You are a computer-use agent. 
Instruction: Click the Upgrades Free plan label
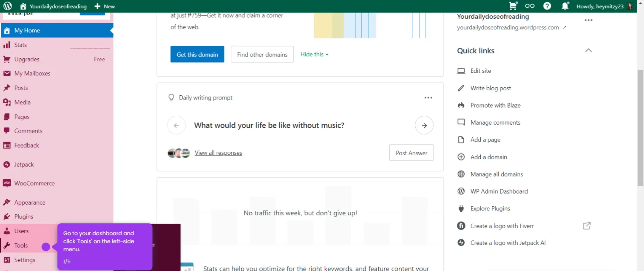click(x=99, y=59)
